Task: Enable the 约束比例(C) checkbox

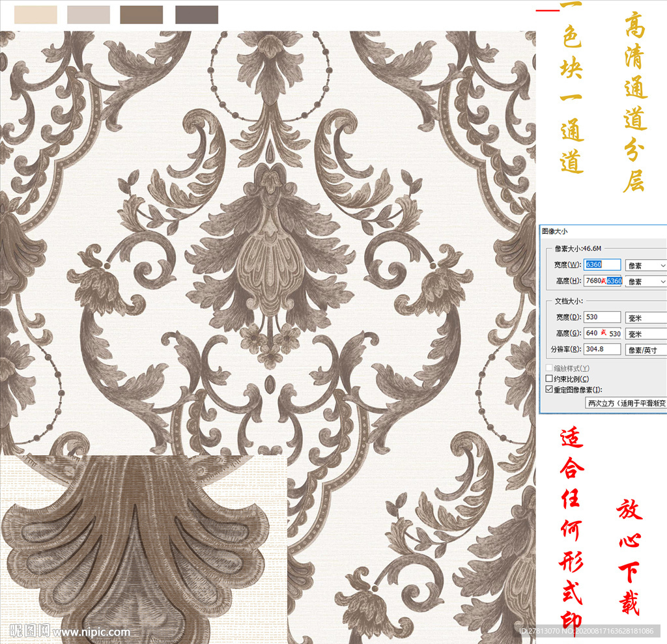Action: coord(549,378)
